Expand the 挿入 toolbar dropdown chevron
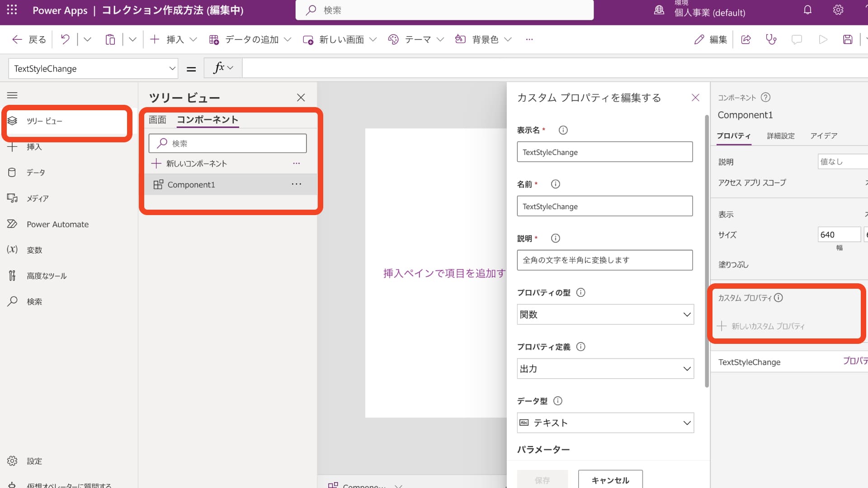This screenshot has width=868, height=488. (x=193, y=39)
